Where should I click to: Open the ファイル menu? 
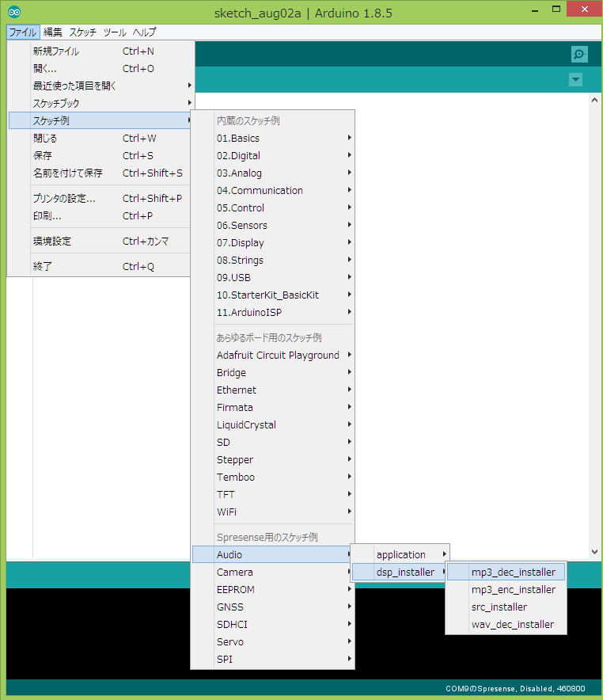(x=23, y=32)
